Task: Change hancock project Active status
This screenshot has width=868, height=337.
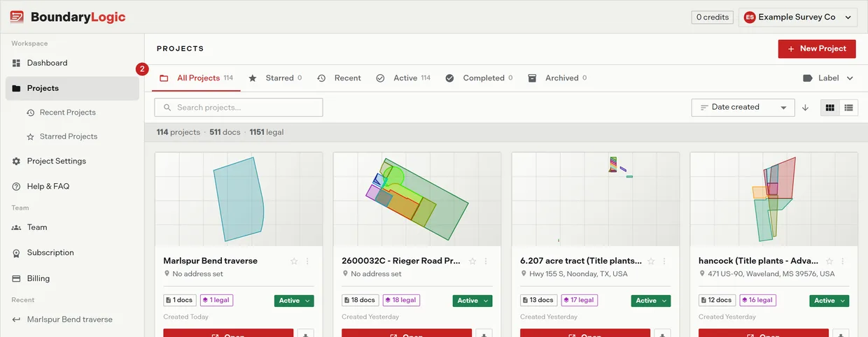Action: pos(829,301)
